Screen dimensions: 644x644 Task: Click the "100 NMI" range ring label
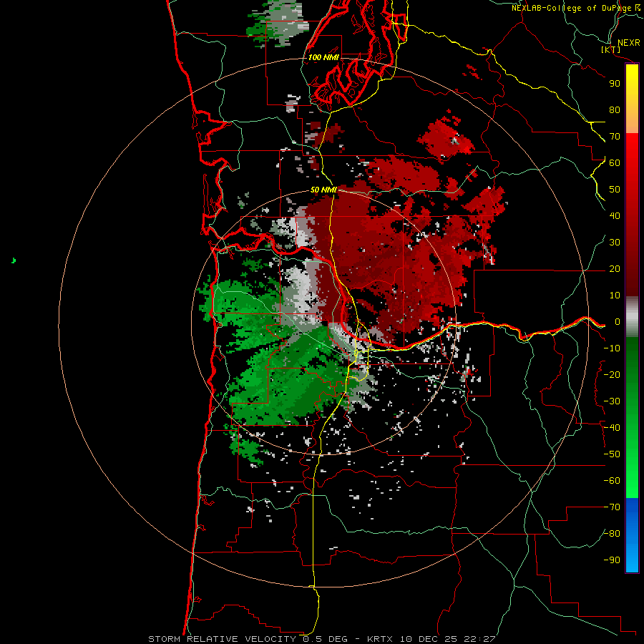point(323,57)
